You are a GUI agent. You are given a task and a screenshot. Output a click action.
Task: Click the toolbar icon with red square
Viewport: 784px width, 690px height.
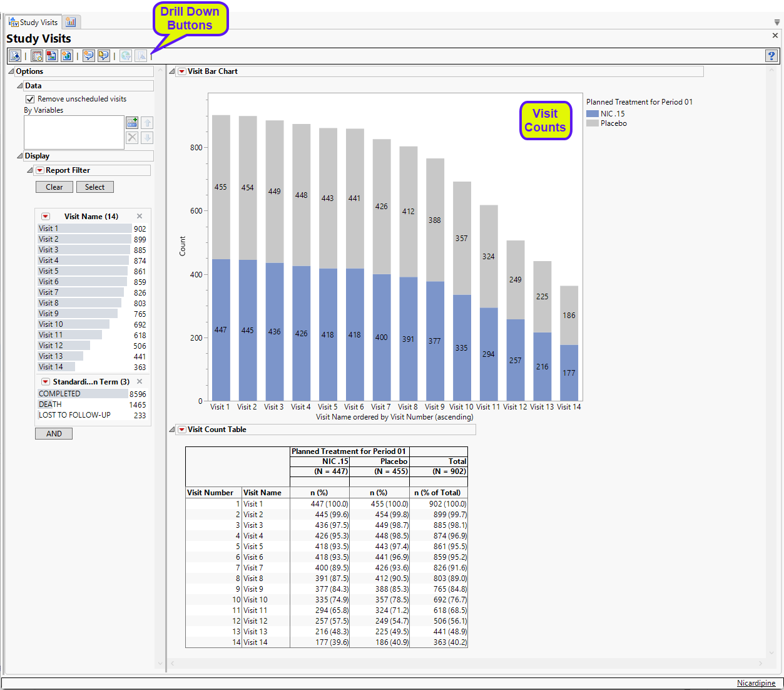click(52, 56)
